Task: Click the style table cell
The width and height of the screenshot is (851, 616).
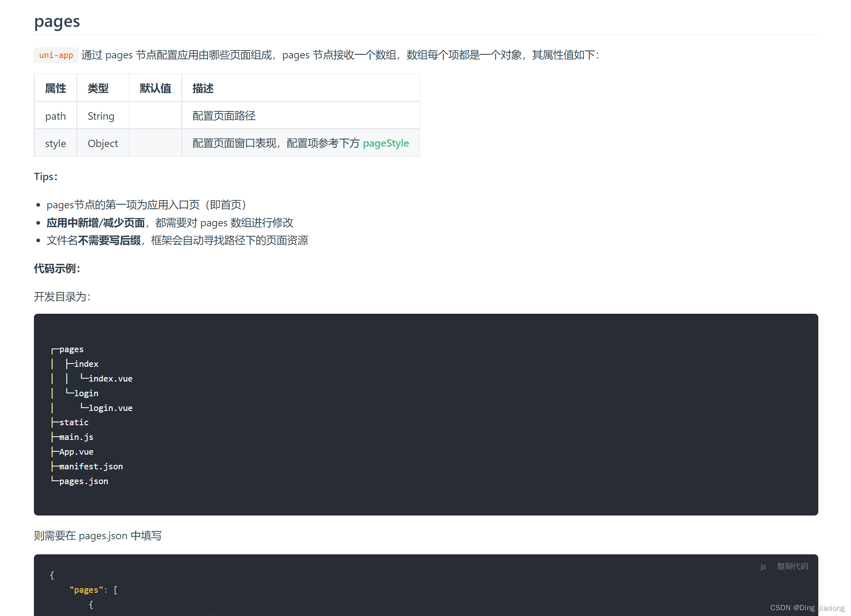Action: pos(56,143)
